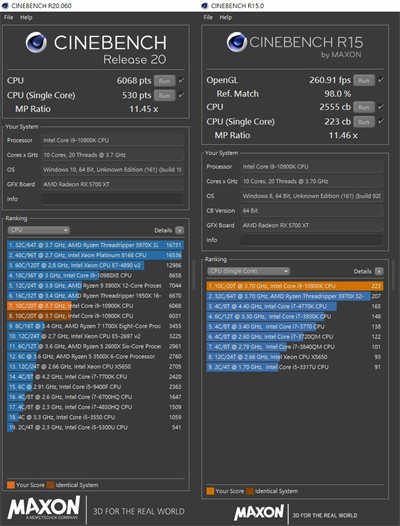The height and width of the screenshot is (526, 400).
Task: Select rank 19 Core i5 2C/4T row in R20
Action: pos(95,427)
